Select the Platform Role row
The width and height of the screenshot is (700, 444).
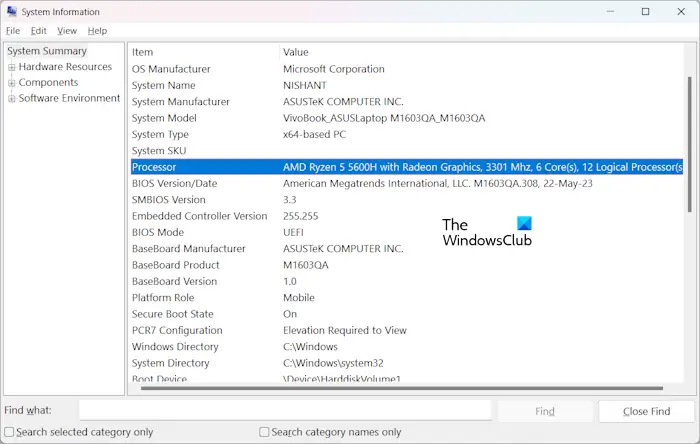(407, 298)
